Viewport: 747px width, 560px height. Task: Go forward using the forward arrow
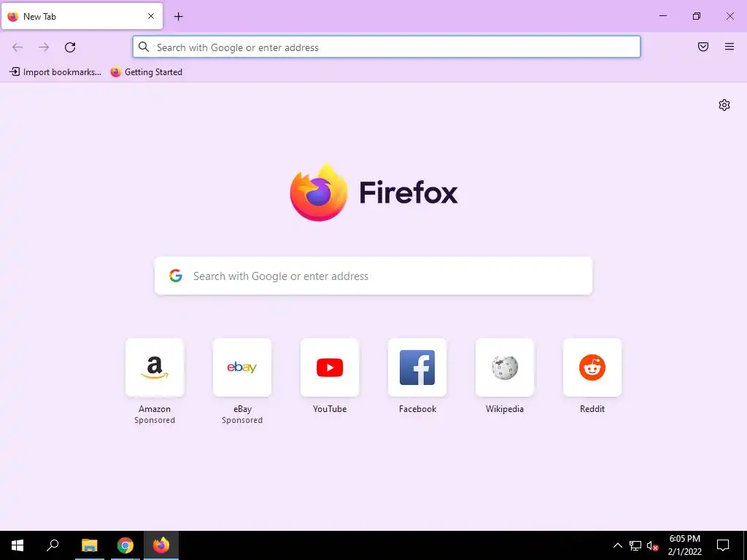click(44, 47)
